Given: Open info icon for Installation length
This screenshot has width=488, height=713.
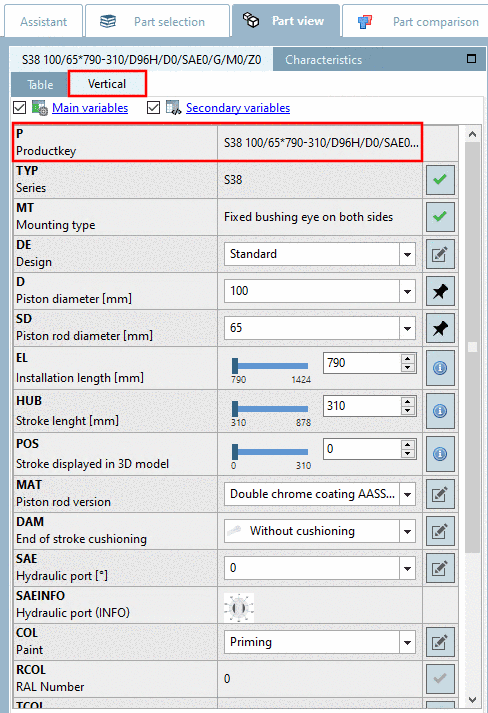Looking at the screenshot, I should (x=440, y=368).
